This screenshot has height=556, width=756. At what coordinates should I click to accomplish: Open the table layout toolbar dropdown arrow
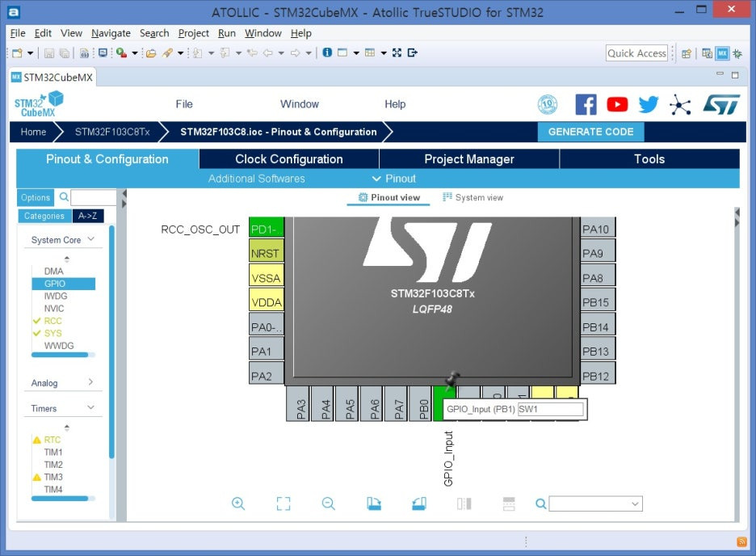(384, 53)
